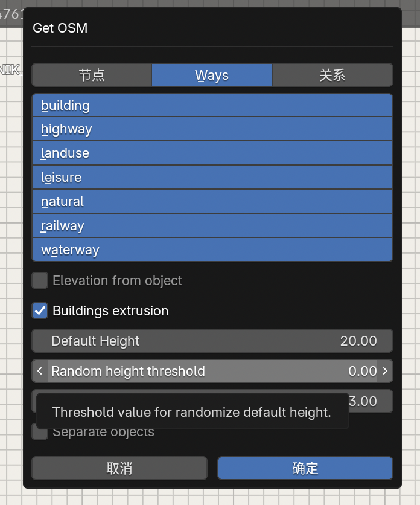420x505 pixels.
Task: Enable Elevation from object checkbox
Action: 40,280
